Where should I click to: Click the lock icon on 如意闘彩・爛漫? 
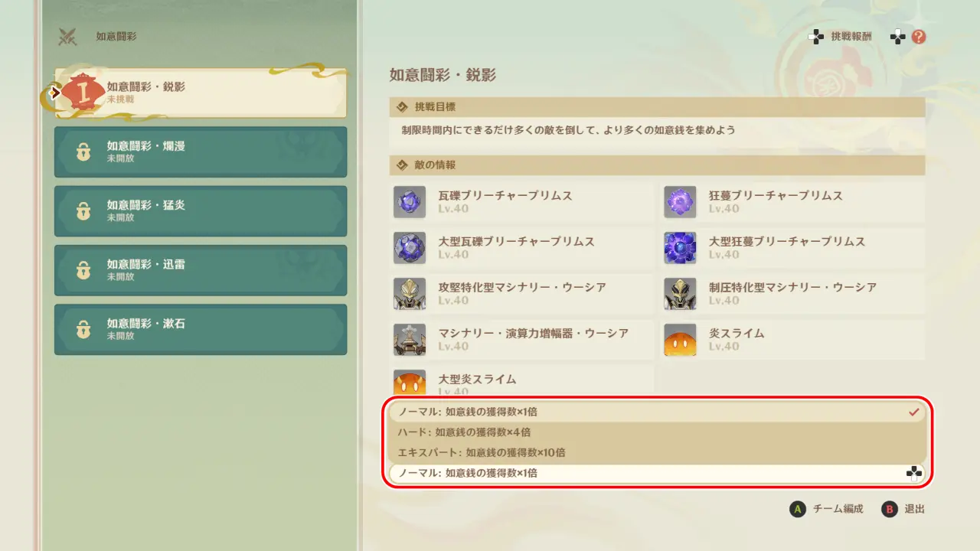coord(83,152)
